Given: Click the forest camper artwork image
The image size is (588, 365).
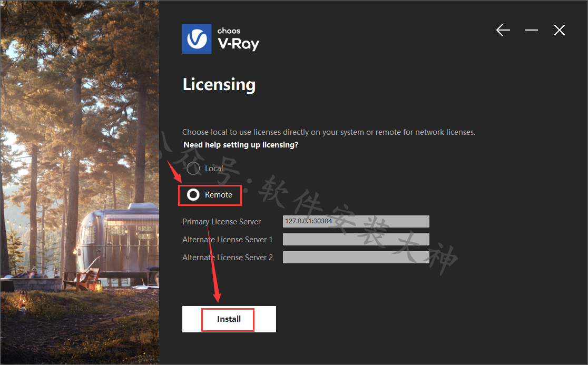Looking at the screenshot, I should tap(80, 182).
